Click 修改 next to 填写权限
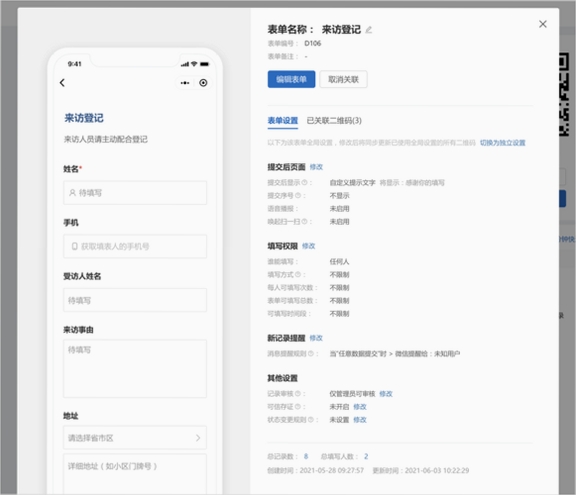 pyautogui.click(x=308, y=246)
